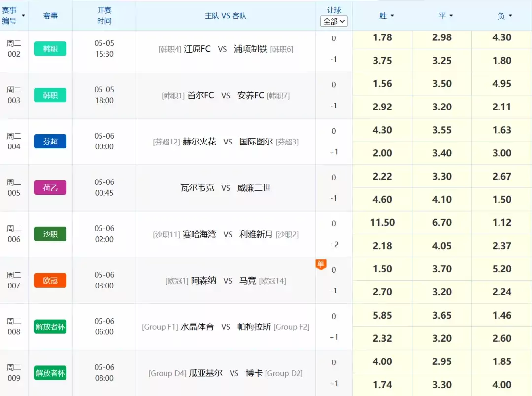532x396 pixels.
Task: Open the 瓜亚基尔 team name
Action: tap(205, 373)
